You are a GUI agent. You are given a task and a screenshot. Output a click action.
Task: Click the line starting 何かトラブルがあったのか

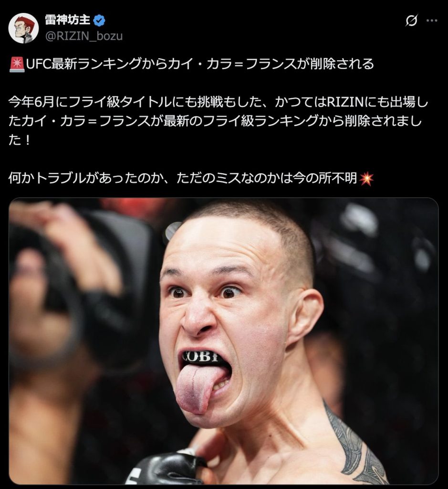pos(183,179)
